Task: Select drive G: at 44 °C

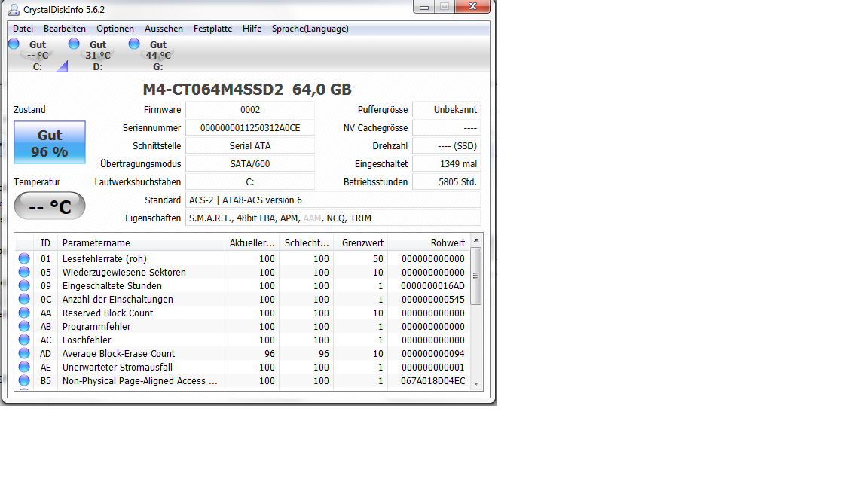Action: [x=157, y=55]
